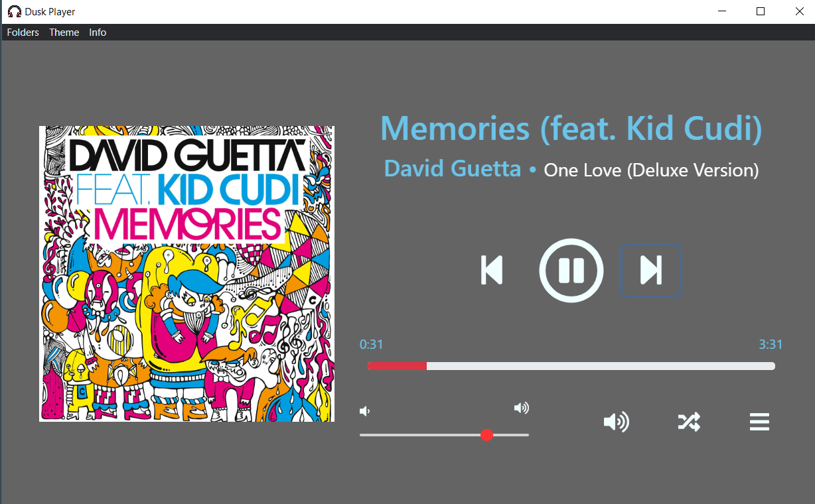Click the elapsed time 0:31 label
The image size is (815, 504).
click(372, 345)
